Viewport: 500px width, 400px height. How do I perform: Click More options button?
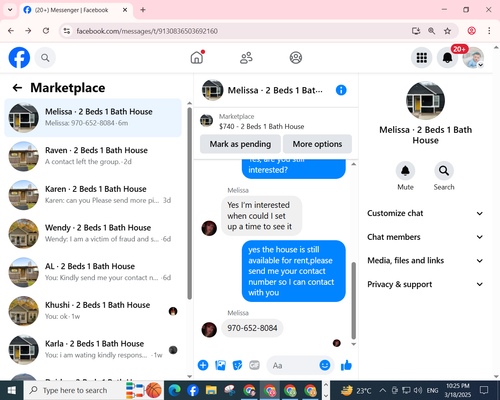pos(317,144)
